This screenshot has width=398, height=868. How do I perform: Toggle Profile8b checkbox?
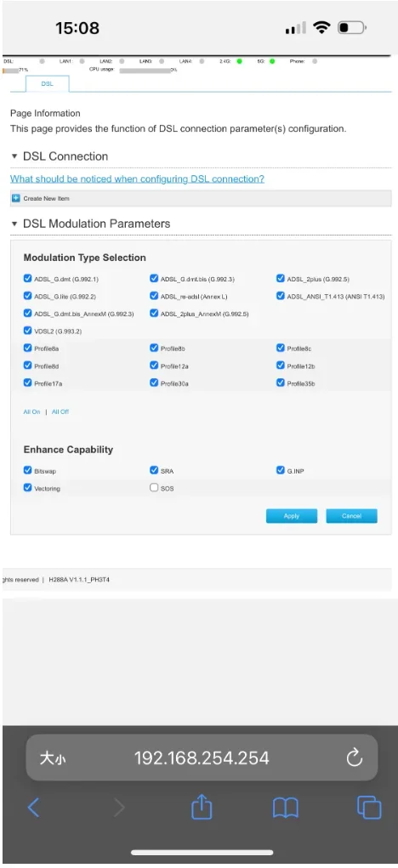pyautogui.click(x=154, y=349)
